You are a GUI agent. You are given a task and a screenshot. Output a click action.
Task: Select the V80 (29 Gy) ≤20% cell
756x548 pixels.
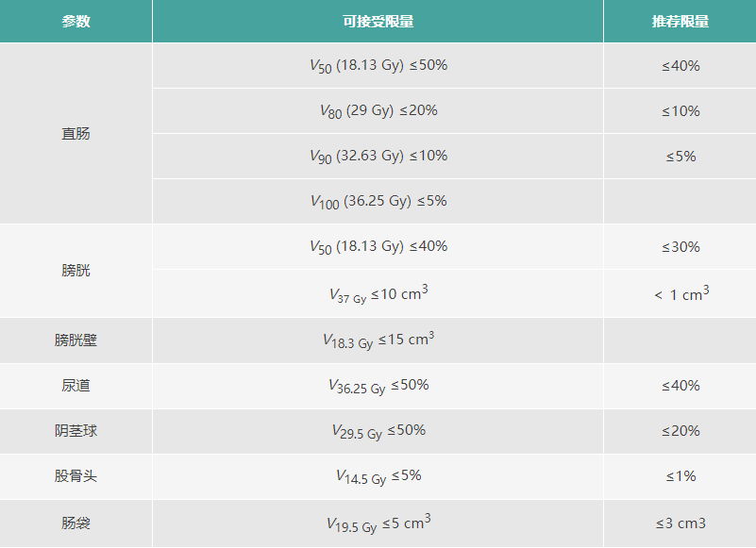[x=378, y=111]
